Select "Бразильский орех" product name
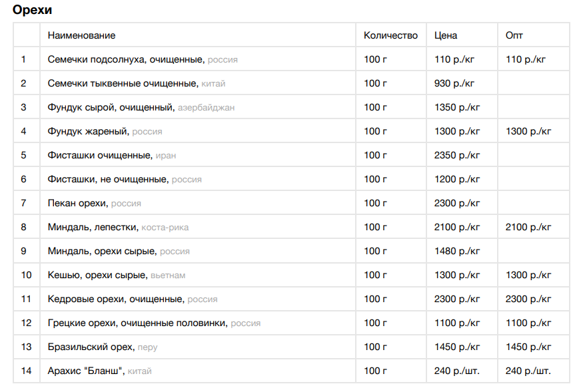Viewport: 585px width, 392px height. (91, 347)
